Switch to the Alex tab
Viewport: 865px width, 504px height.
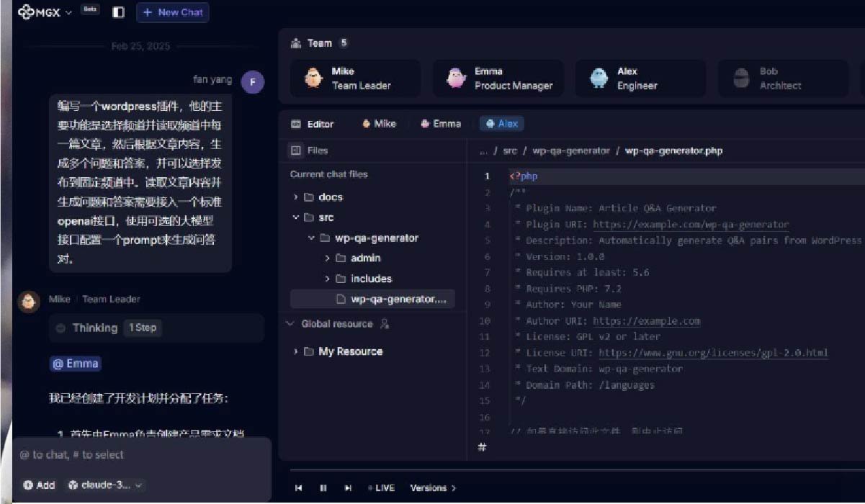point(501,124)
